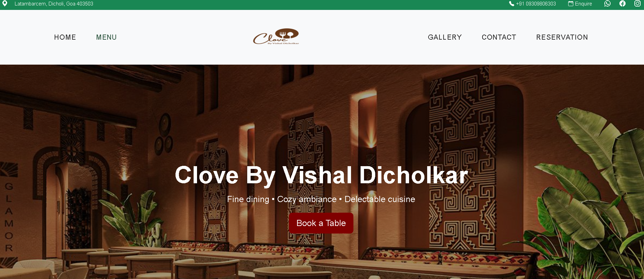Open the Instagram profile icon
Screen dimensions: 644x279
click(x=638, y=3)
